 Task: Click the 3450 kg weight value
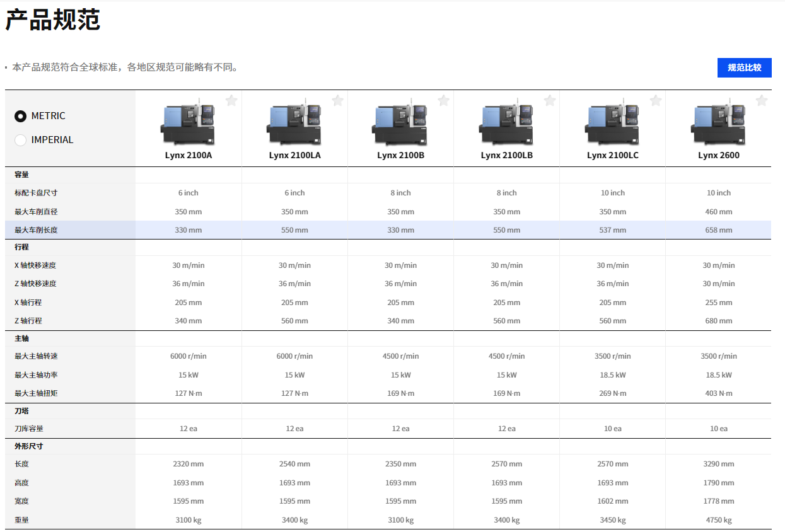[613, 520]
